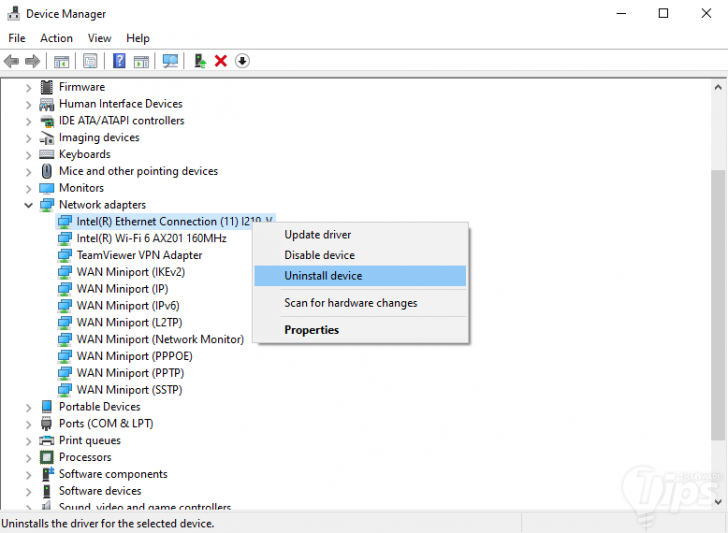
Task: Click the Firmware chip icon
Action: click(46, 87)
